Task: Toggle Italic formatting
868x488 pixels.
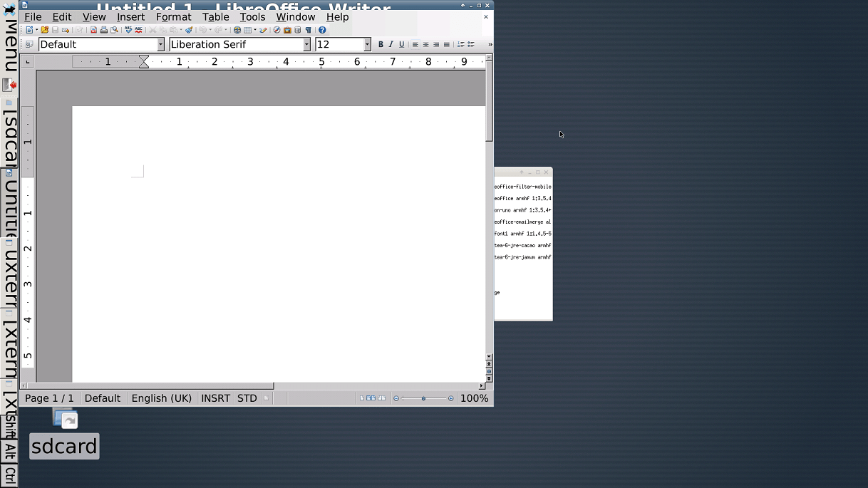Action: click(391, 44)
